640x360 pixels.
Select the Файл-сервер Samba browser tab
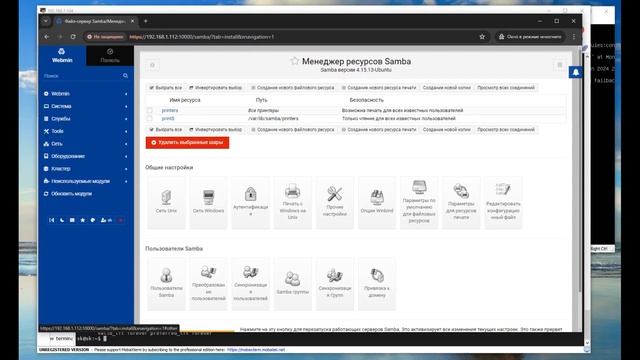(94, 21)
